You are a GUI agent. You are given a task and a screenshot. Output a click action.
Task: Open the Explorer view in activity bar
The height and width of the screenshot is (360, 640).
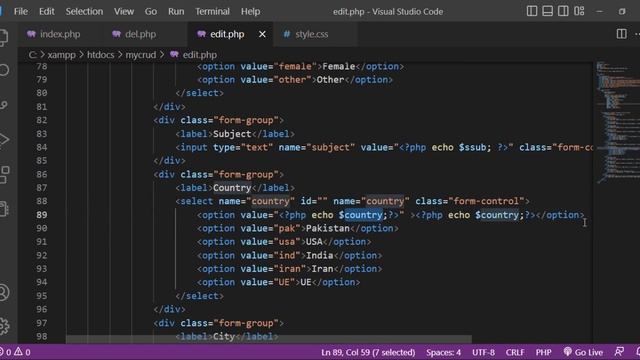coord(3,37)
